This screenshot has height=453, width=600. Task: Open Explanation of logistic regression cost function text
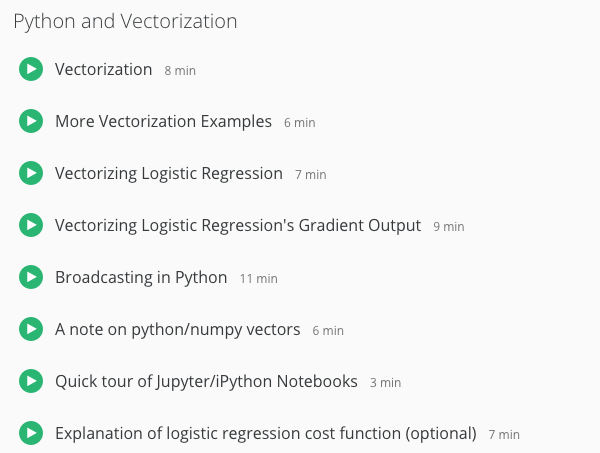(265, 433)
